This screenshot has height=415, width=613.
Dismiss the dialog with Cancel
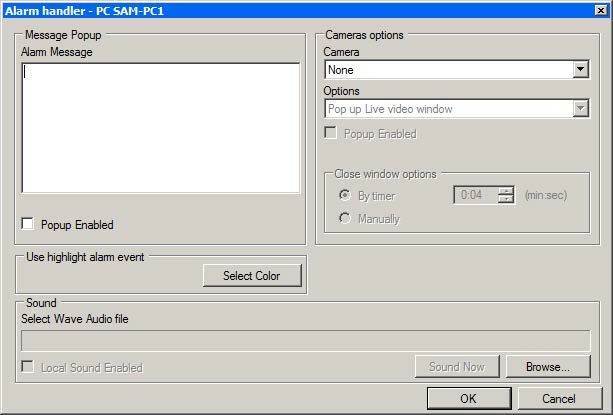coord(559,399)
